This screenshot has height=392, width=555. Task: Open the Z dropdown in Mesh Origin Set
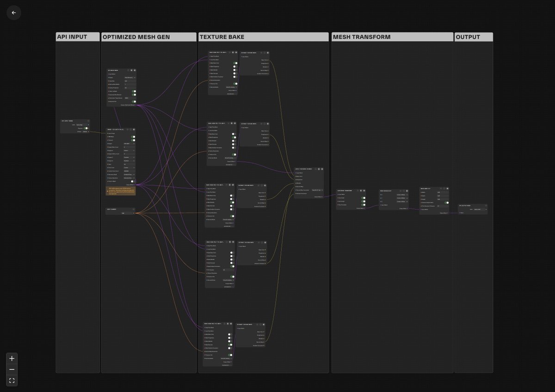402,202
